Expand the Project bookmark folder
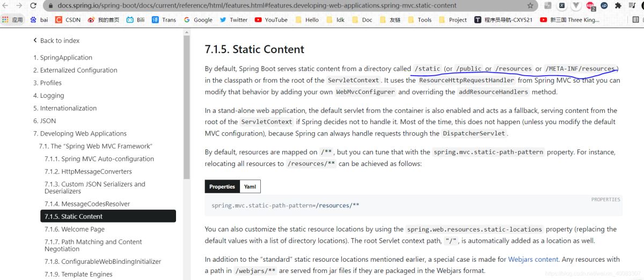This screenshot has height=280, width=644. 452,20
